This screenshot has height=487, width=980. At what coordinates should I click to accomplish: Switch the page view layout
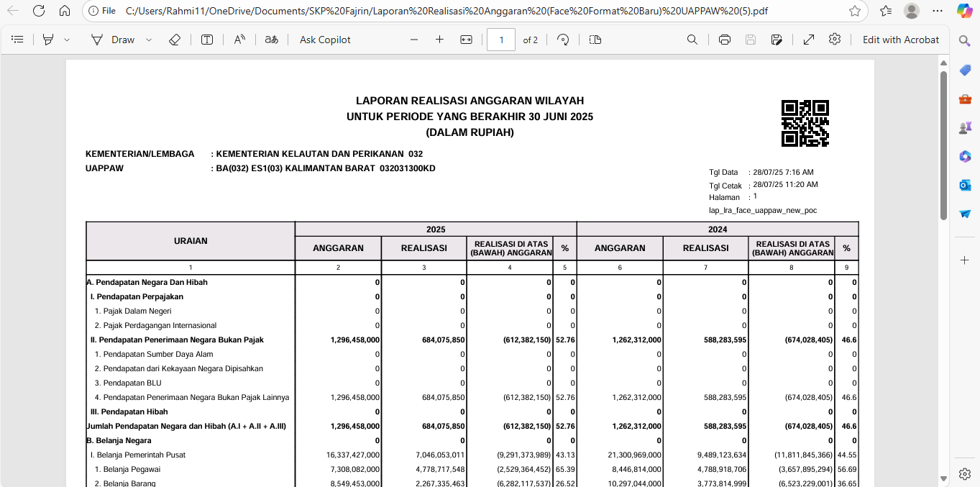tap(595, 40)
